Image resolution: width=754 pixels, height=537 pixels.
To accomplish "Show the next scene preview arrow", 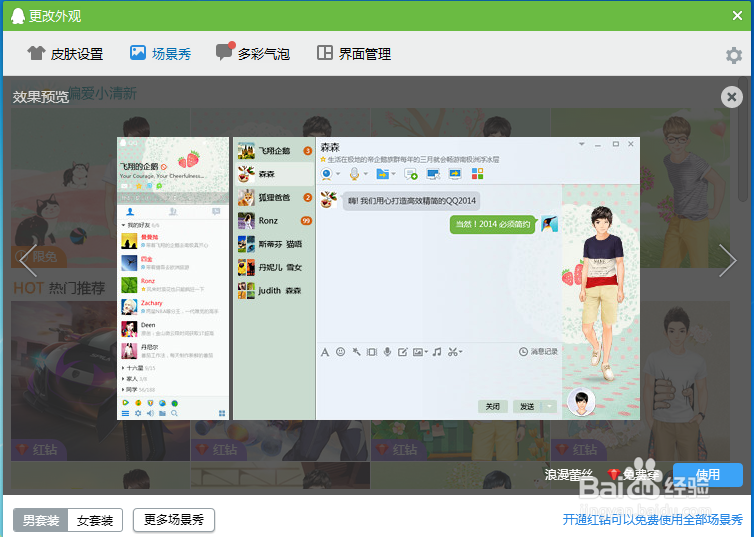I will tap(728, 260).
